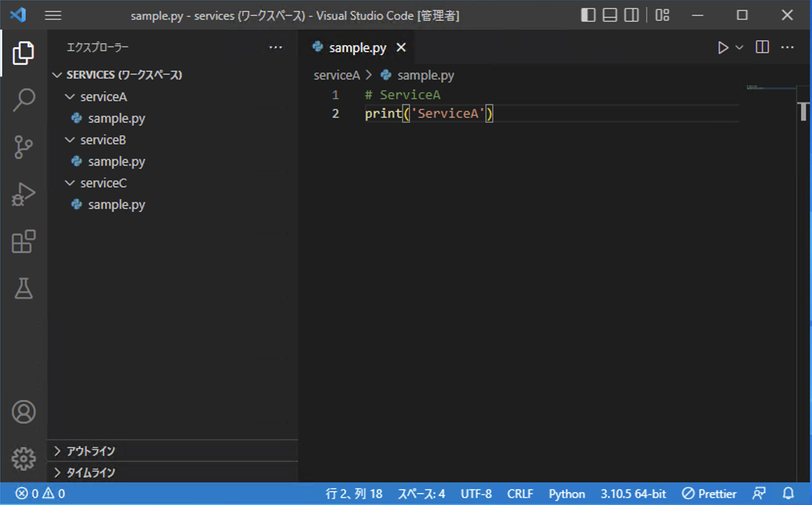Select the sample.py editor tab

(x=357, y=47)
